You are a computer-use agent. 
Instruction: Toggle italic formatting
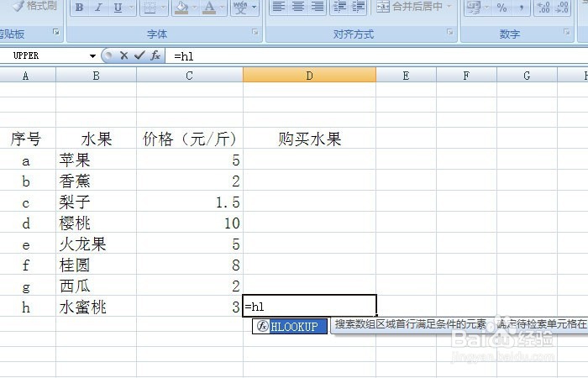98,7
